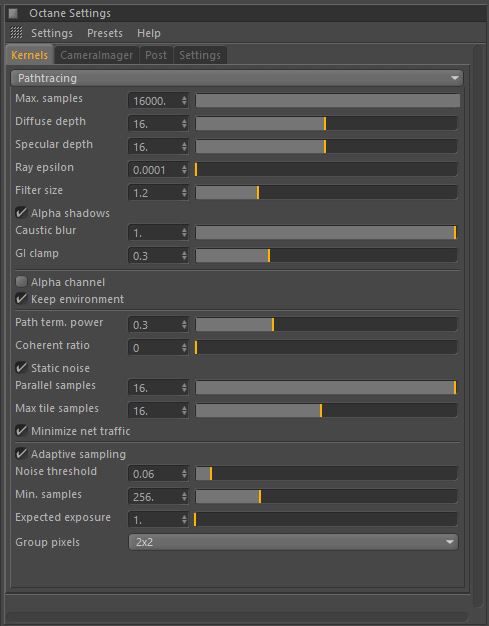
Task: Click the dotted grip icon beside Settings menu
Action: [x=16, y=33]
